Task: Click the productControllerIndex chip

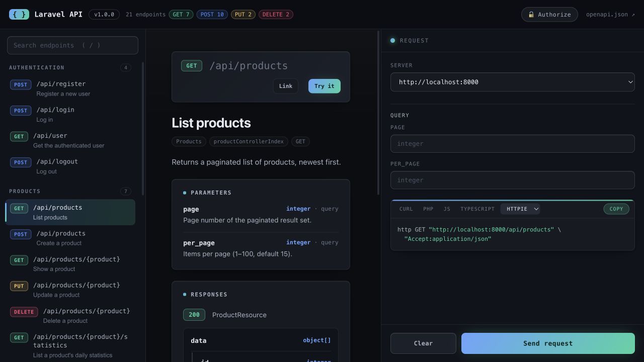Action: click(249, 141)
